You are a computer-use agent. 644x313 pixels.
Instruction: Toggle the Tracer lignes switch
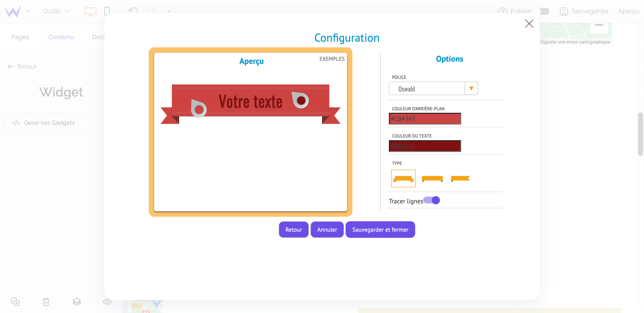point(432,200)
